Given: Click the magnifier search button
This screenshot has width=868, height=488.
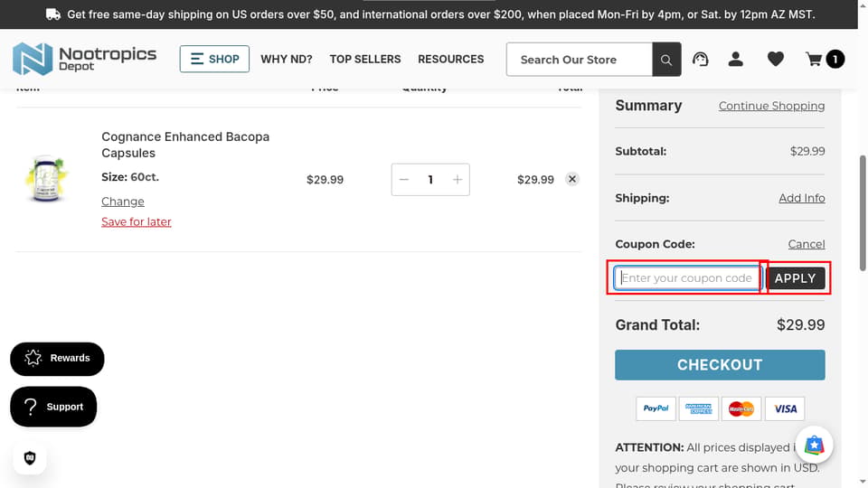Looking at the screenshot, I should point(666,60).
